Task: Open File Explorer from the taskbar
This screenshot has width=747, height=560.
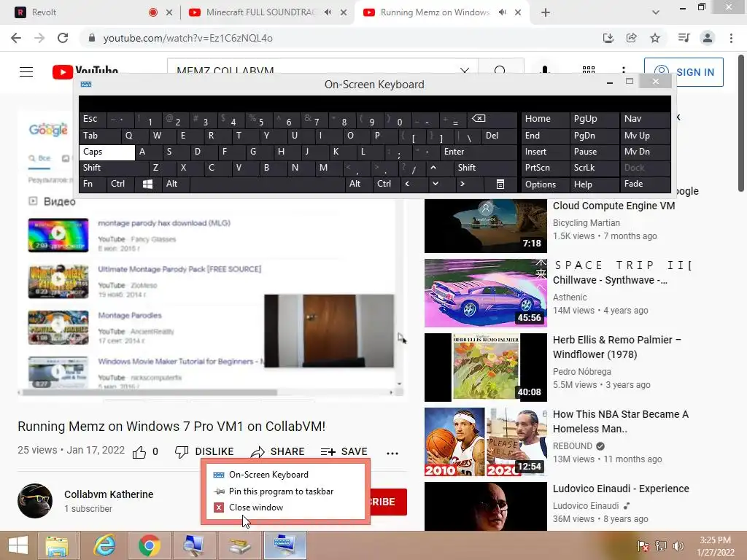Action: pos(57,545)
